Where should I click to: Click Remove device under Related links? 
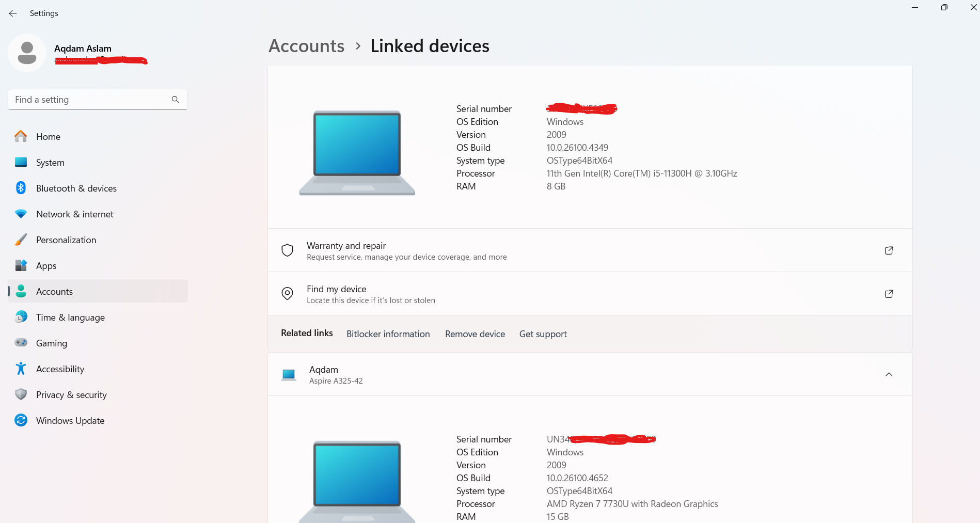475,334
